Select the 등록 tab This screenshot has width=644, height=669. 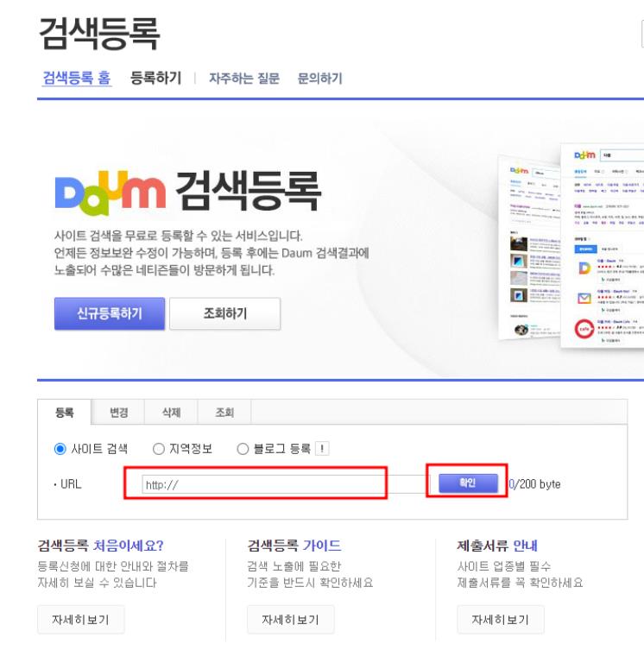point(65,412)
